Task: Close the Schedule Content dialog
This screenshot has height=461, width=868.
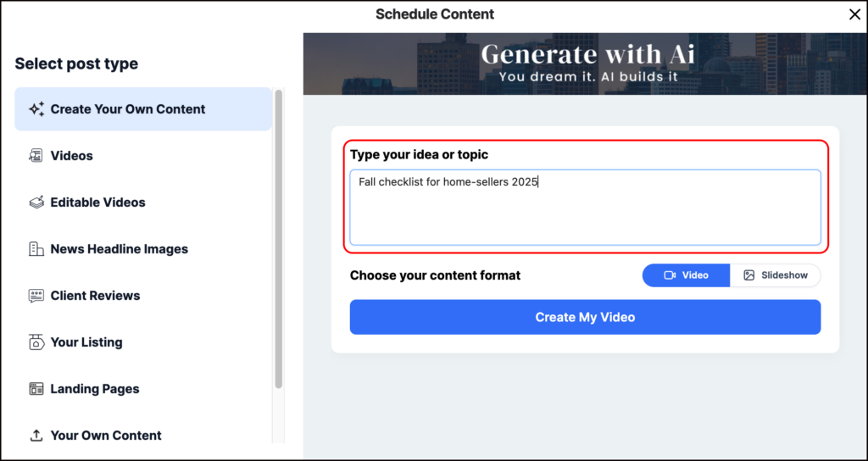Action: (854, 14)
